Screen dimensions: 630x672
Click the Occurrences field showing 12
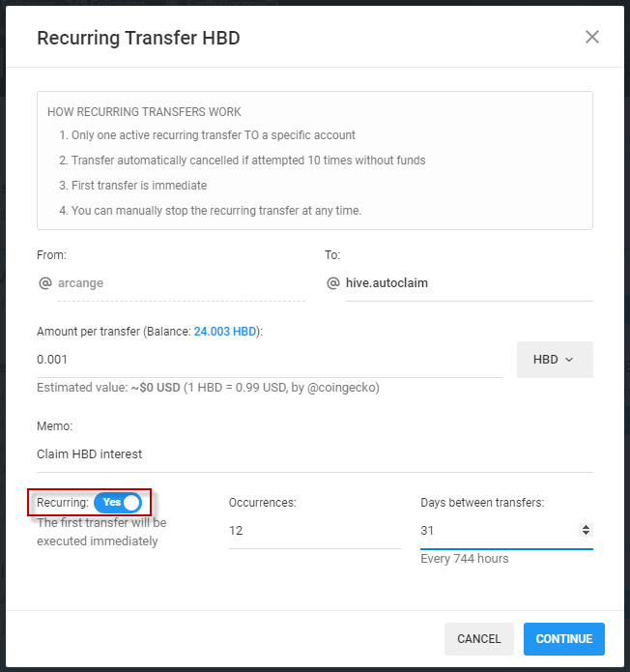315,531
